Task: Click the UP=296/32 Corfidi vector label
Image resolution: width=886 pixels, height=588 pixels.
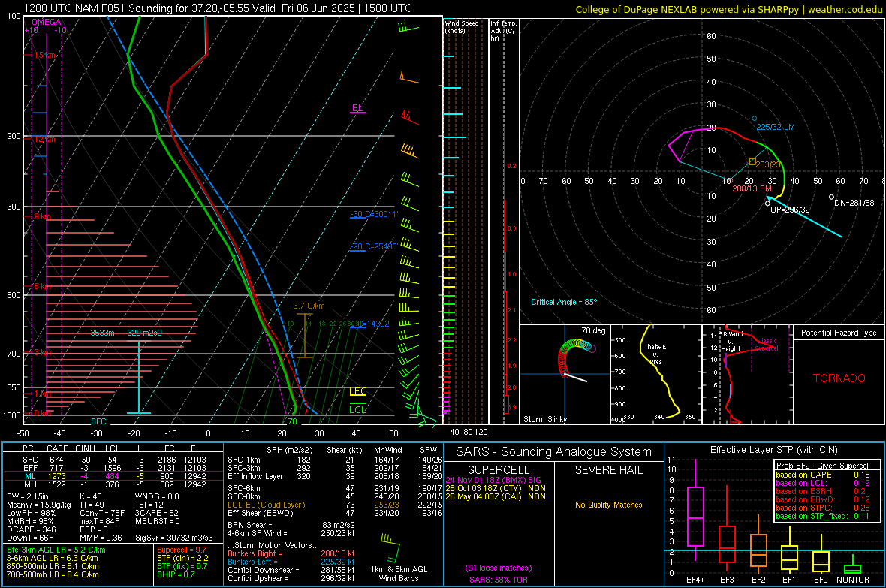Action: point(790,210)
